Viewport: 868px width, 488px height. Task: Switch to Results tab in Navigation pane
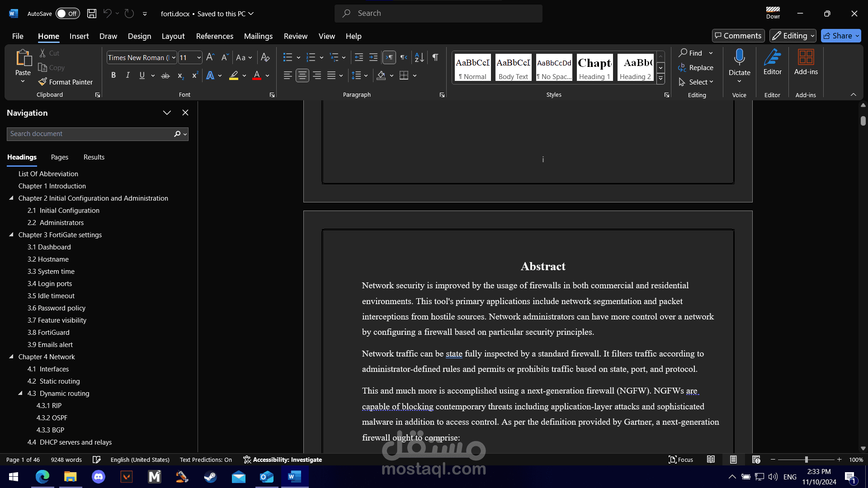tap(94, 157)
